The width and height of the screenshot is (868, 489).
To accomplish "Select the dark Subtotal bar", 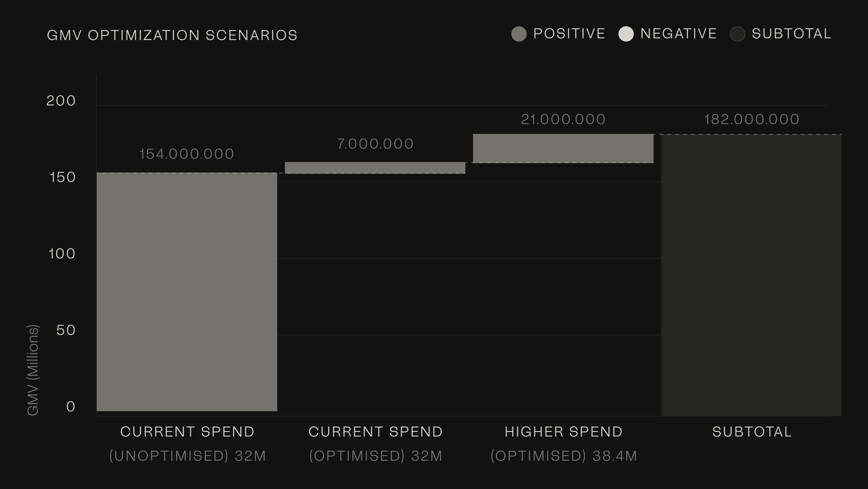I will [751, 275].
